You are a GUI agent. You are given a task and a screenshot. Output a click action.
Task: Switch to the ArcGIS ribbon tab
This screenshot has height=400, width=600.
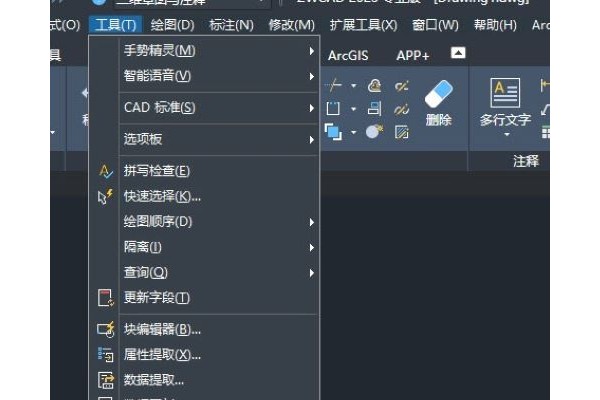[x=348, y=56]
